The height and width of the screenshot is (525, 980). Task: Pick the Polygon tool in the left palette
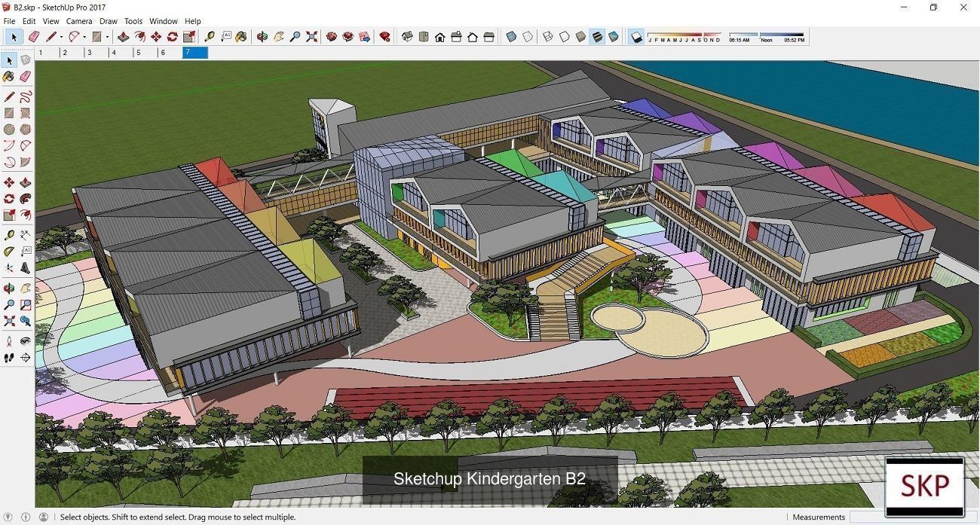coord(26,130)
